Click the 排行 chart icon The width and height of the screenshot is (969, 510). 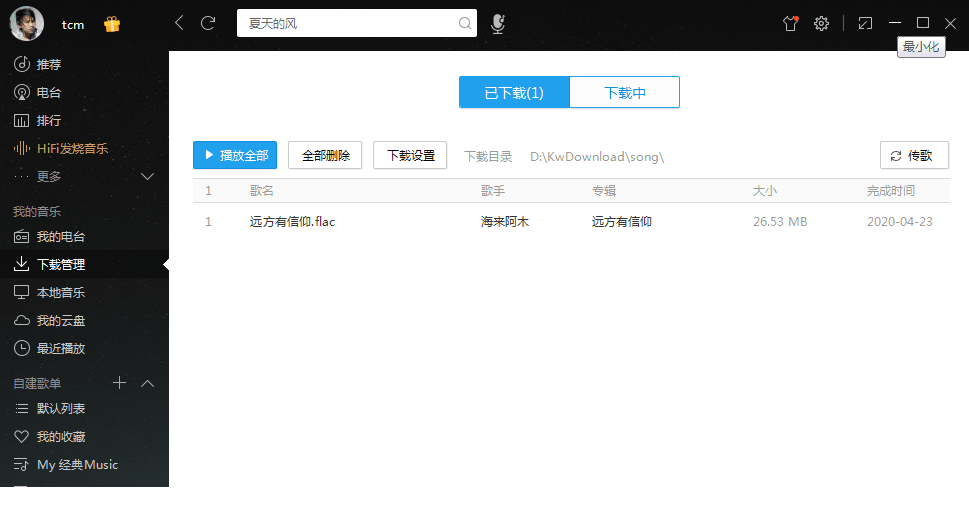point(22,121)
